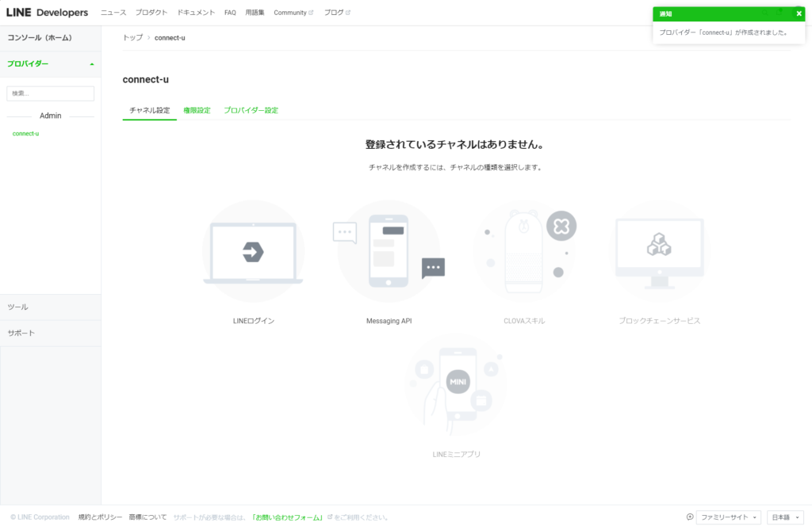This screenshot has width=812, height=530.
Task: Select connect-u provider in sidebar
Action: [x=25, y=134]
